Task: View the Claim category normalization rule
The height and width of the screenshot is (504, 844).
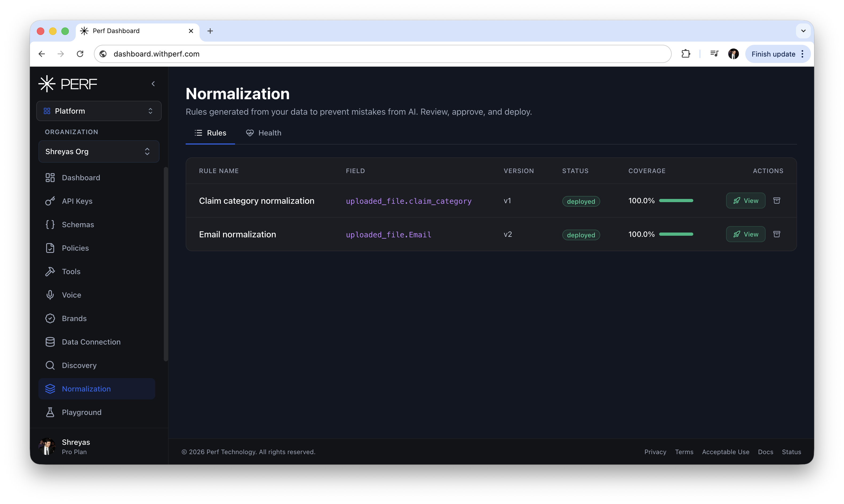Action: pos(746,201)
